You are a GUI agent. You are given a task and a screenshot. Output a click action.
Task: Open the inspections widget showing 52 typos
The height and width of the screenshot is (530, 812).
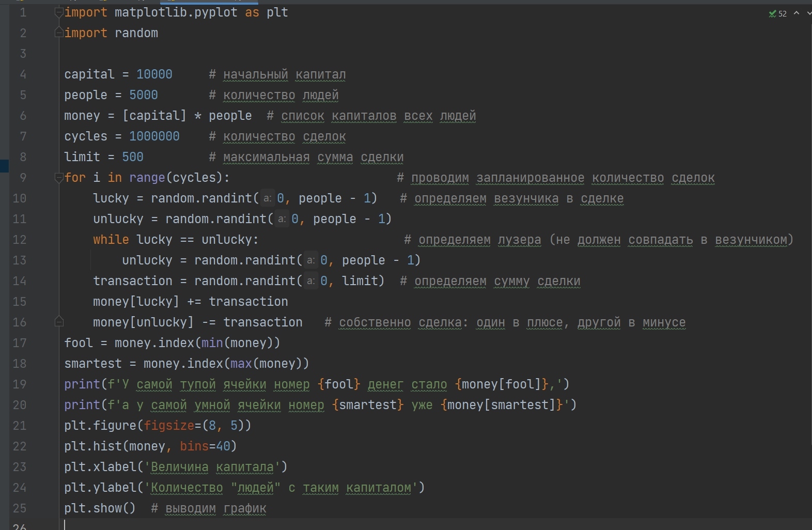pos(777,13)
